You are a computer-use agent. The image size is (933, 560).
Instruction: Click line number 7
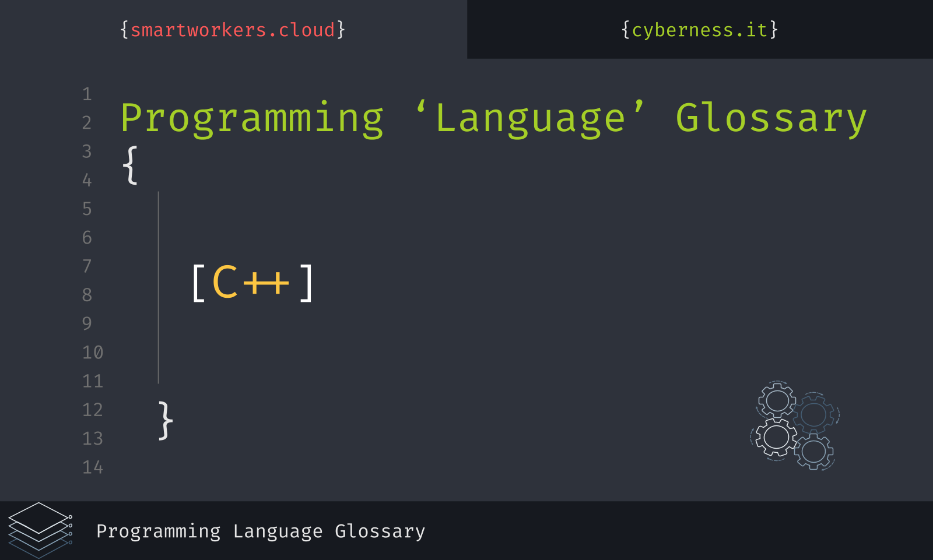click(87, 266)
